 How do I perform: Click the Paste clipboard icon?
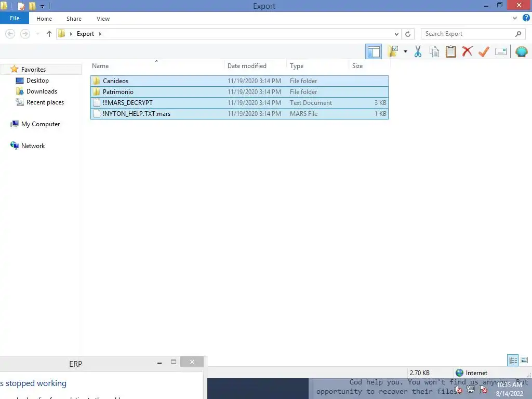(x=450, y=51)
